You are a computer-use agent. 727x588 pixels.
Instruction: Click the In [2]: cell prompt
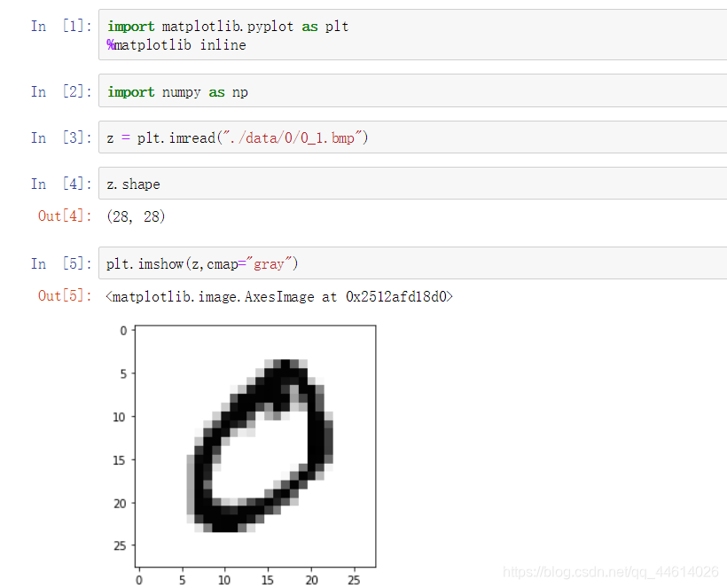[62, 91]
